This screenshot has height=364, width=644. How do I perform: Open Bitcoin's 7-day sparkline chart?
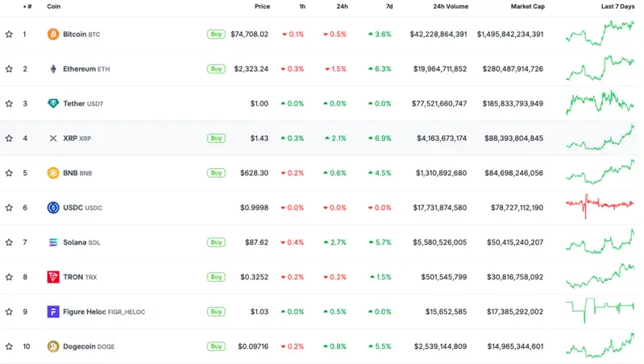[600, 33]
